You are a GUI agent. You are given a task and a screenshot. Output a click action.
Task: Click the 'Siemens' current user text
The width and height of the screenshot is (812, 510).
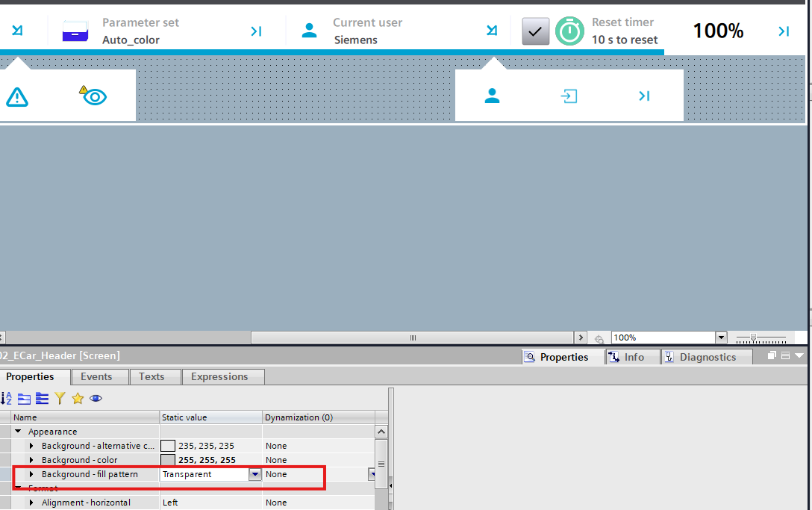355,40
